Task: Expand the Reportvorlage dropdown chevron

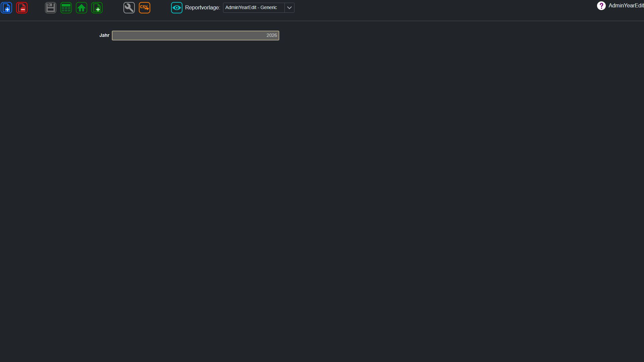Action: tap(289, 8)
